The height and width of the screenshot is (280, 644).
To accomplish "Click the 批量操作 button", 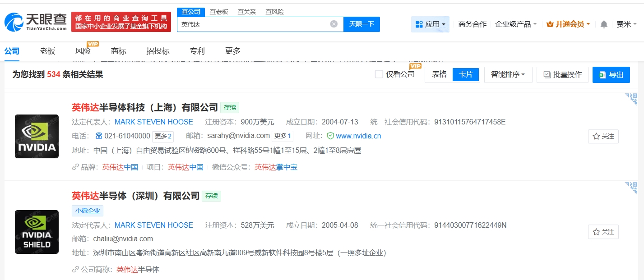I will pyautogui.click(x=563, y=75).
